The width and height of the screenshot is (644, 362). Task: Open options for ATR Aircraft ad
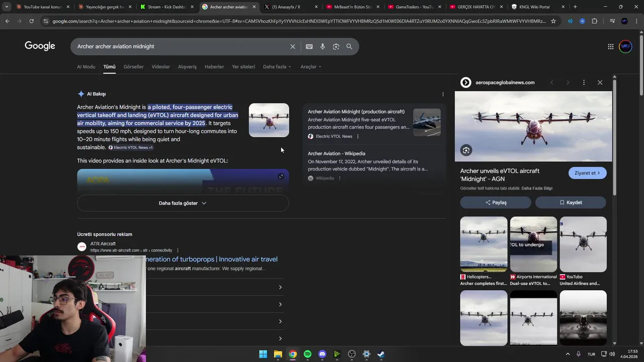point(178,250)
